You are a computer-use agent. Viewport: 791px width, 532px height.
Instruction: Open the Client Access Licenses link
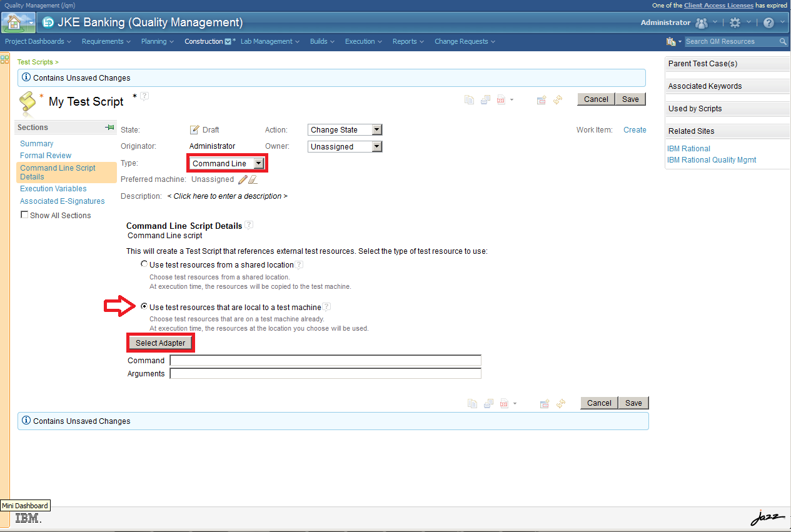pos(718,5)
